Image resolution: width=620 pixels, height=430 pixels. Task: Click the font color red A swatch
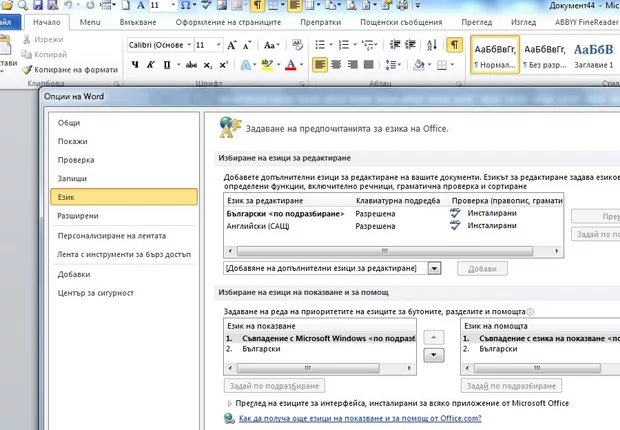(x=289, y=65)
